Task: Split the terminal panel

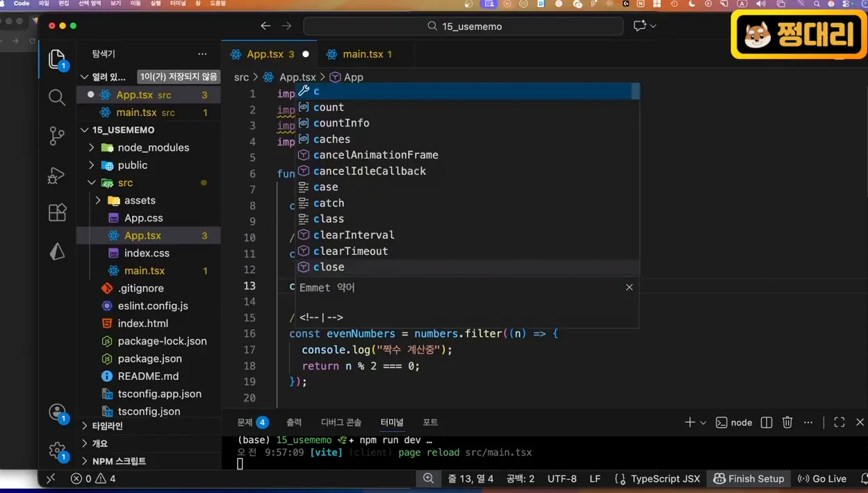Action: click(x=767, y=422)
